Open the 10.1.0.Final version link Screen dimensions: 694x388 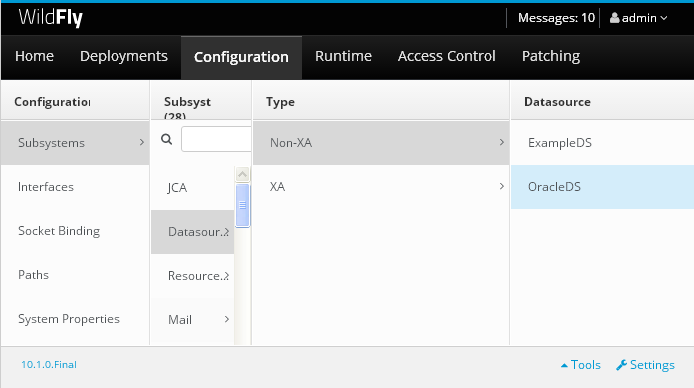(49, 365)
